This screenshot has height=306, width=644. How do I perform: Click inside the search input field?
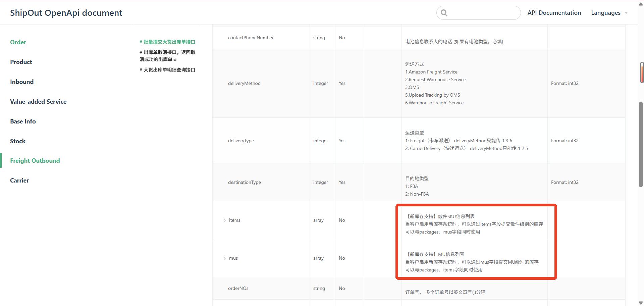(483, 13)
